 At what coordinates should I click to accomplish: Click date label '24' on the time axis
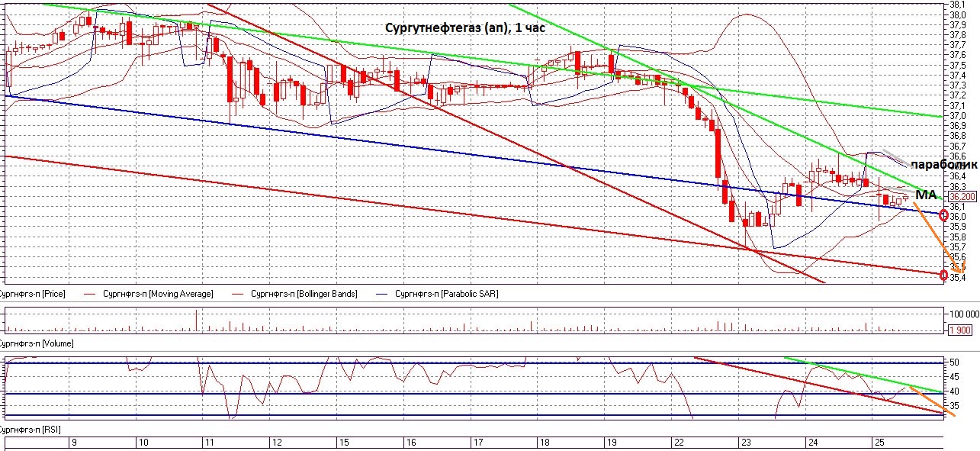tap(812, 443)
